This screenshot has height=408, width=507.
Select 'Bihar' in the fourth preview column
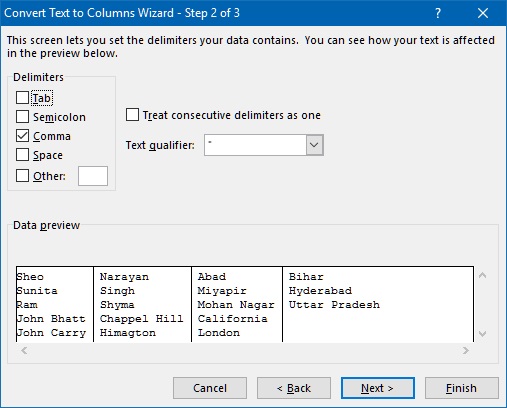coord(306,277)
